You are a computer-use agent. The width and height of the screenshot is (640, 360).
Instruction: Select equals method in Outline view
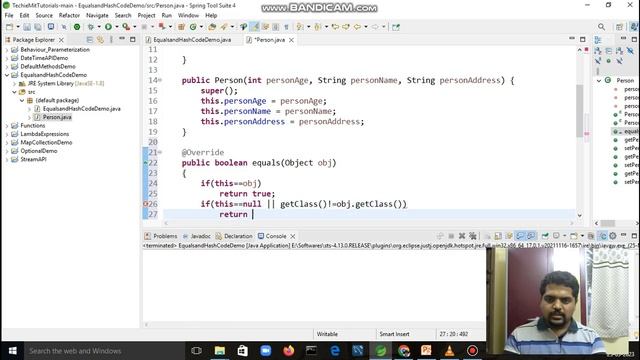[x=631, y=131]
